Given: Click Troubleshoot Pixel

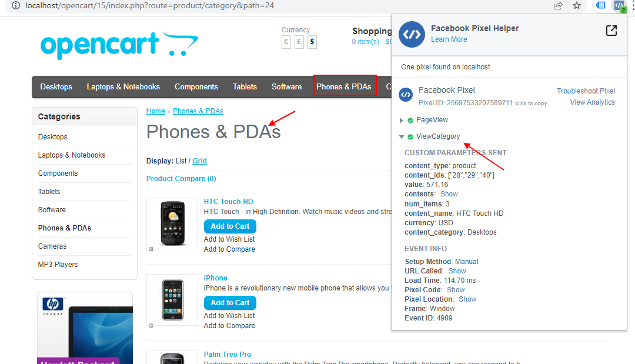Looking at the screenshot, I should (x=586, y=91).
